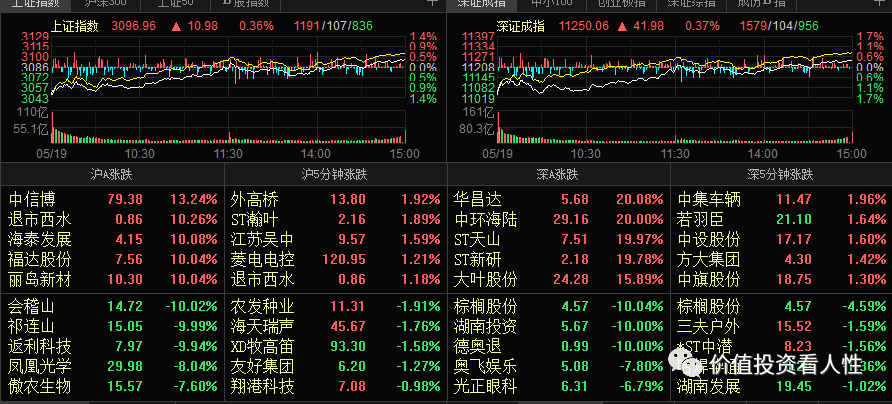Select stock row 三夫户外
Image resolution: width=892 pixels, height=404 pixels.
[x=781, y=327]
